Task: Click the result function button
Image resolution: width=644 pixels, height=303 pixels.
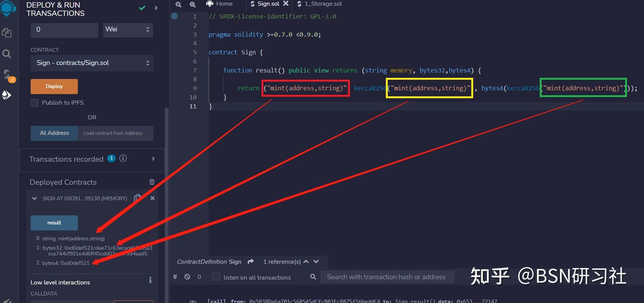Action: [x=54, y=223]
